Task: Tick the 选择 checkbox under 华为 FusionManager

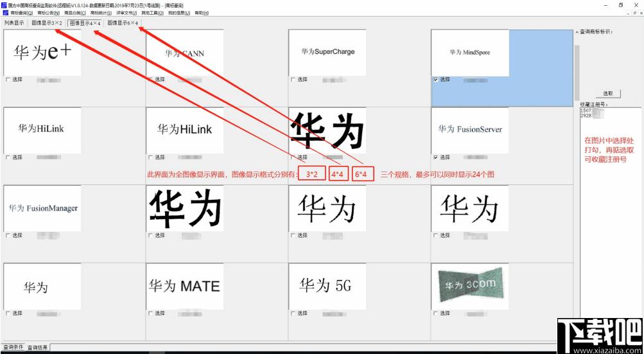Action: coord(8,236)
